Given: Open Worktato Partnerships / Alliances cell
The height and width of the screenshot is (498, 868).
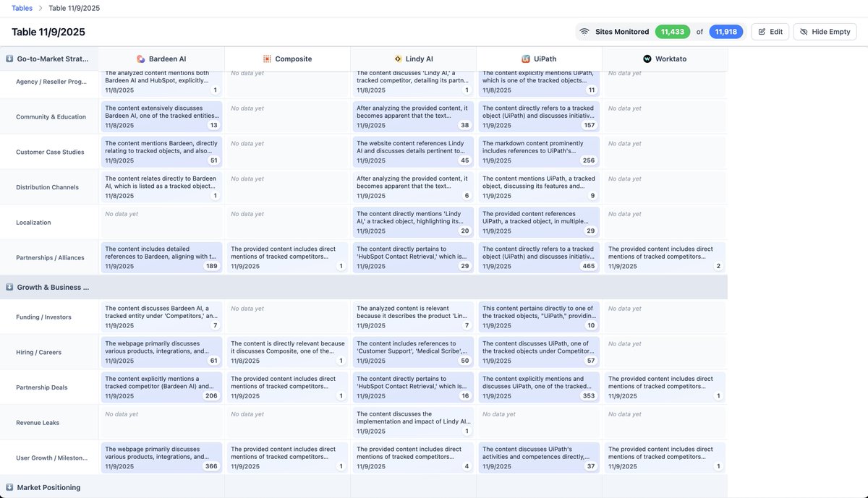Looking at the screenshot, I should pos(665,257).
